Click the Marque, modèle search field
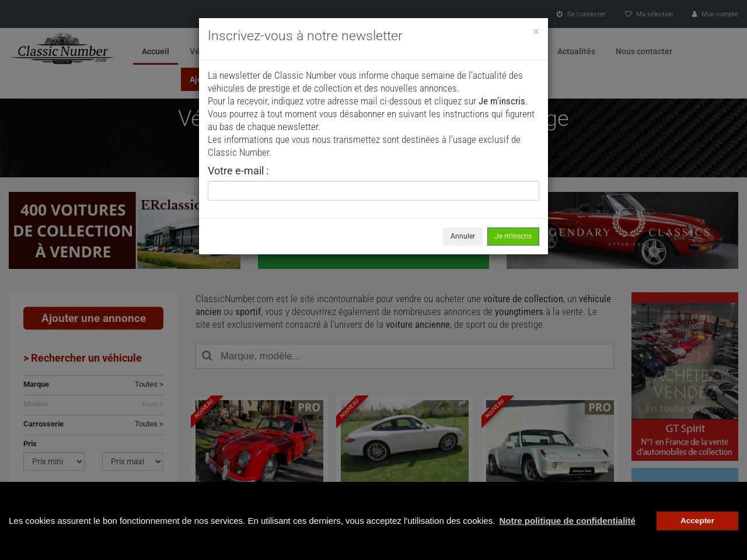This screenshot has width=747, height=560. click(x=404, y=356)
